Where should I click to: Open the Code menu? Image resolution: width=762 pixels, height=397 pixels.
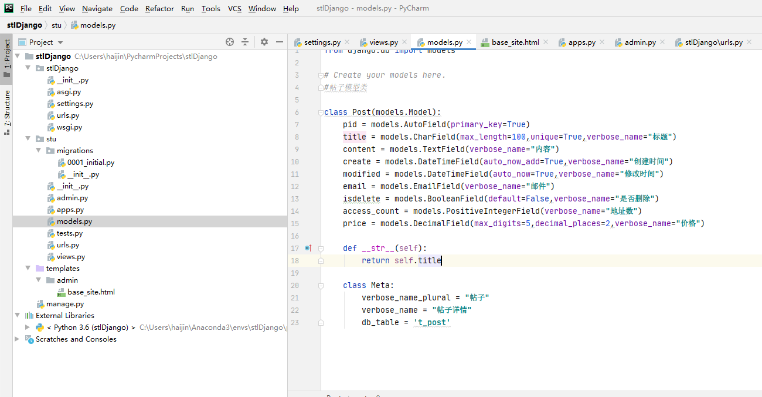point(129,8)
